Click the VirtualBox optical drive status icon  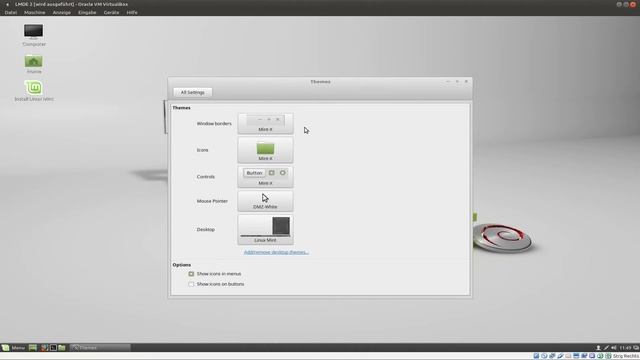click(544, 356)
